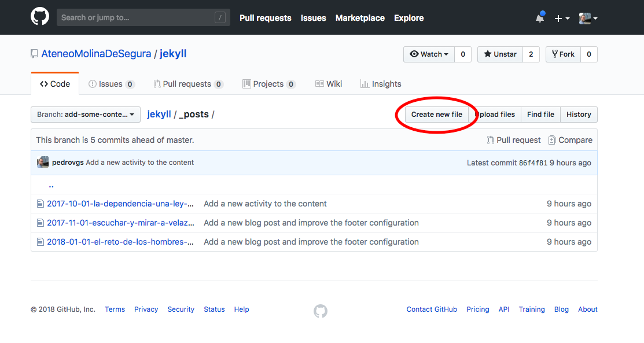Switch to the Insights tab
This screenshot has height=343, width=644.
(x=381, y=84)
